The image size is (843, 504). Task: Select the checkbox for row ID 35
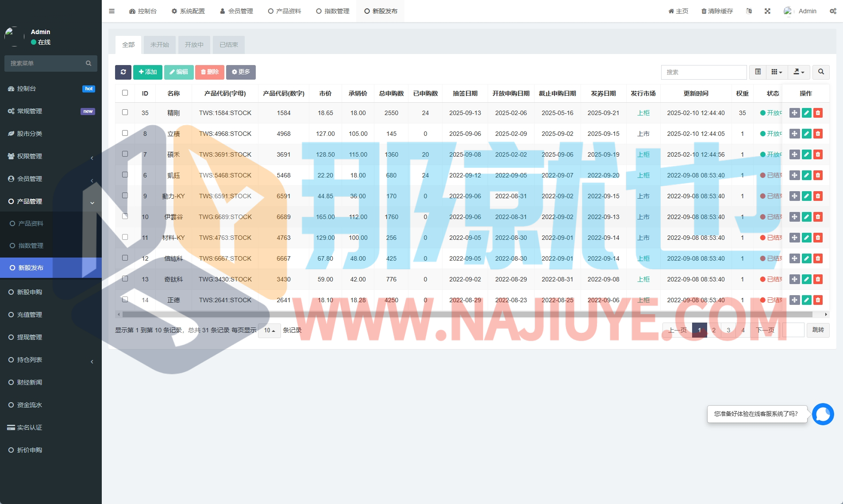click(125, 112)
